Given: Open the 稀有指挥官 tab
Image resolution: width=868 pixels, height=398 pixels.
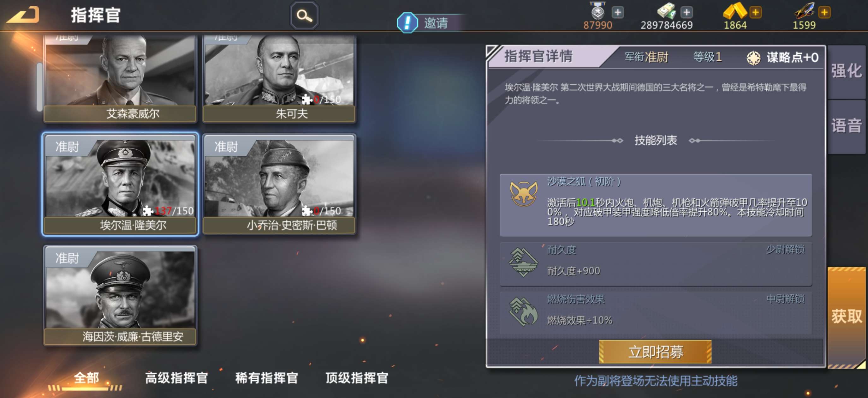Looking at the screenshot, I should [x=266, y=378].
